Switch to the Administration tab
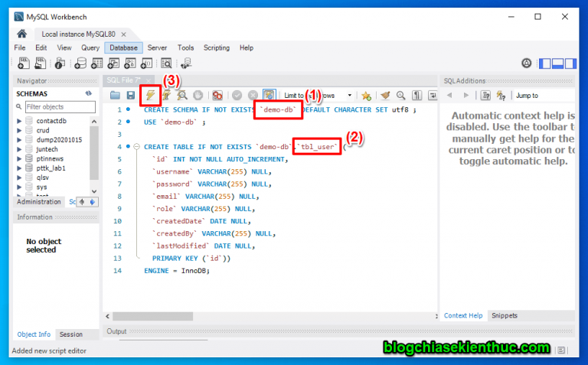This screenshot has height=365, width=588. [x=38, y=201]
